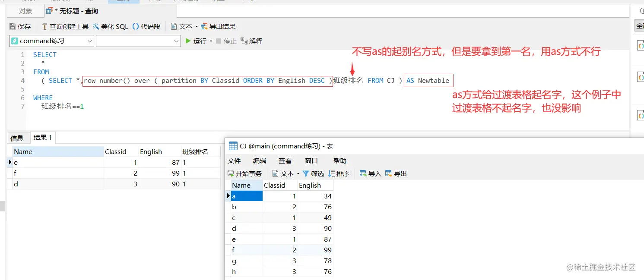Click English column header in CJ table
The image size is (644, 280).
[315, 185]
